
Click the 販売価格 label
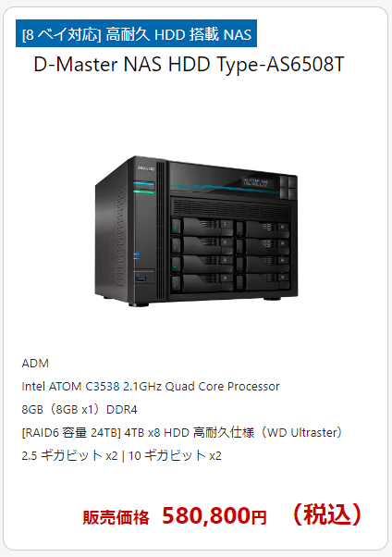point(116,517)
